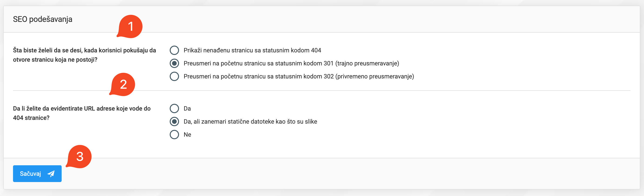Select 'Da' for evidentiranje URL adresa
Screen dimensions: 644x196
pos(174,108)
